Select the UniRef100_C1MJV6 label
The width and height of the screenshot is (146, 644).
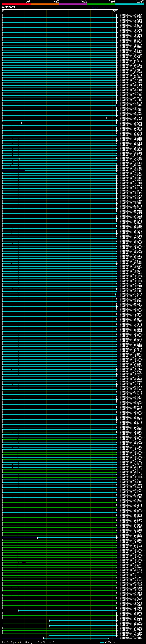(x=131, y=120)
